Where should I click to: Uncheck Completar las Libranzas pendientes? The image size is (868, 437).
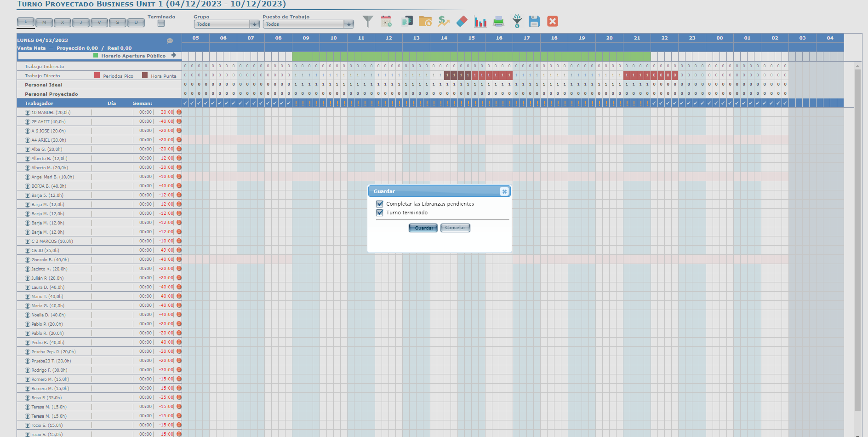coord(380,204)
